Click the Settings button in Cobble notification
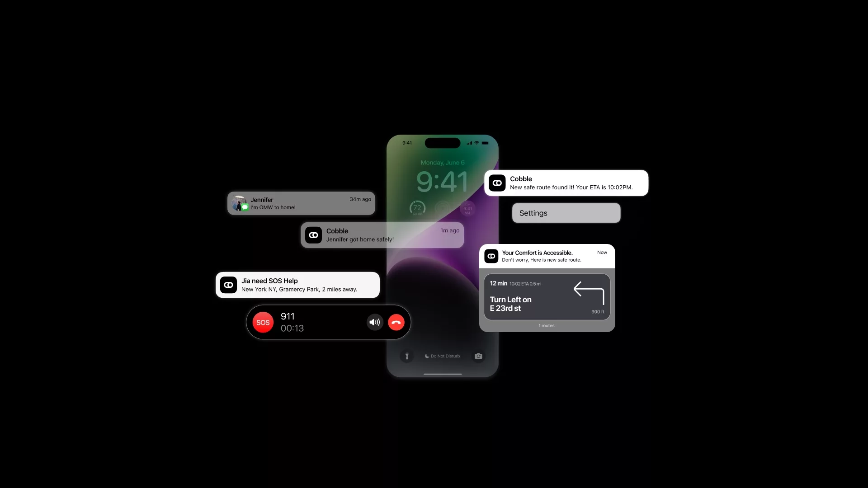 [566, 213]
